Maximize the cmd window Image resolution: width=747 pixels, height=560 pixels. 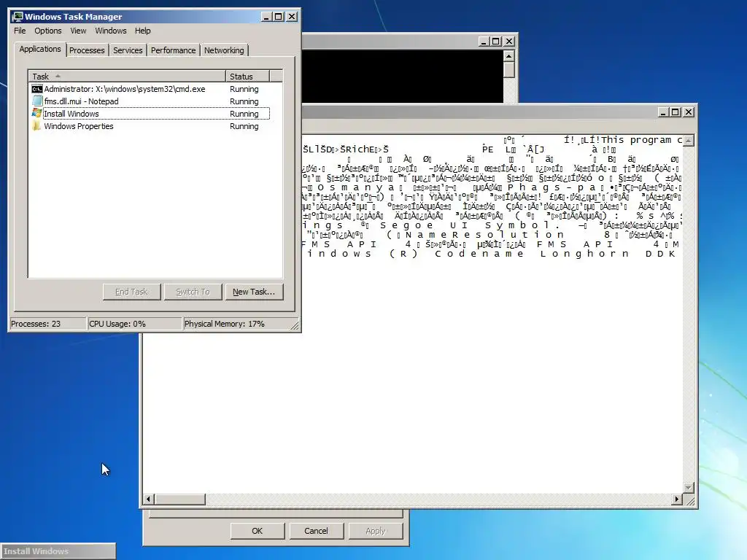pos(496,42)
